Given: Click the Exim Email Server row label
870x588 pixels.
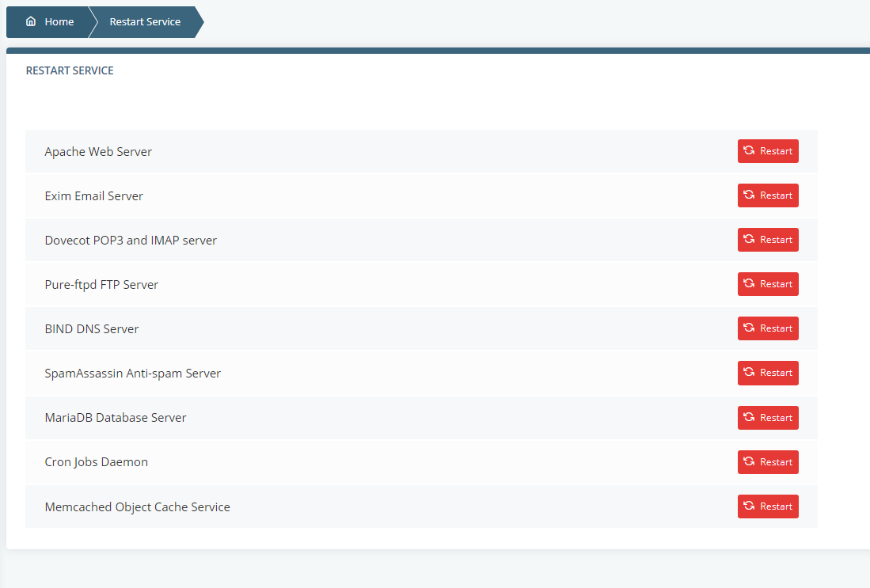Looking at the screenshot, I should [93, 195].
